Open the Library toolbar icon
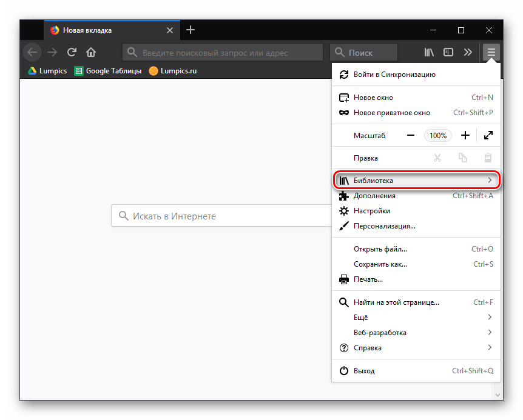The image size is (523, 420). (x=429, y=52)
